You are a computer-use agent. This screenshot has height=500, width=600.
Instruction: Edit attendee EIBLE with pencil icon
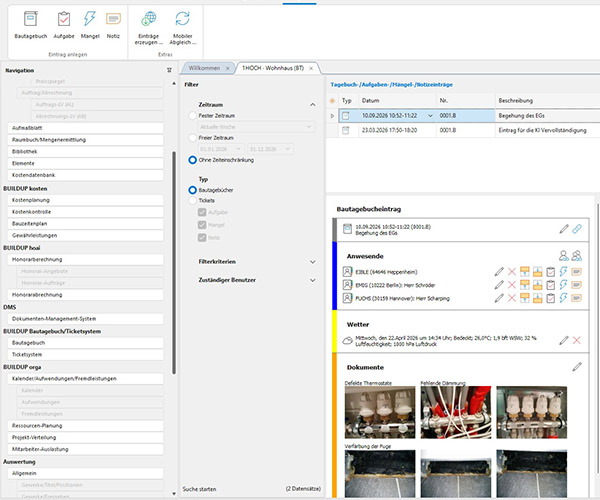click(499, 272)
